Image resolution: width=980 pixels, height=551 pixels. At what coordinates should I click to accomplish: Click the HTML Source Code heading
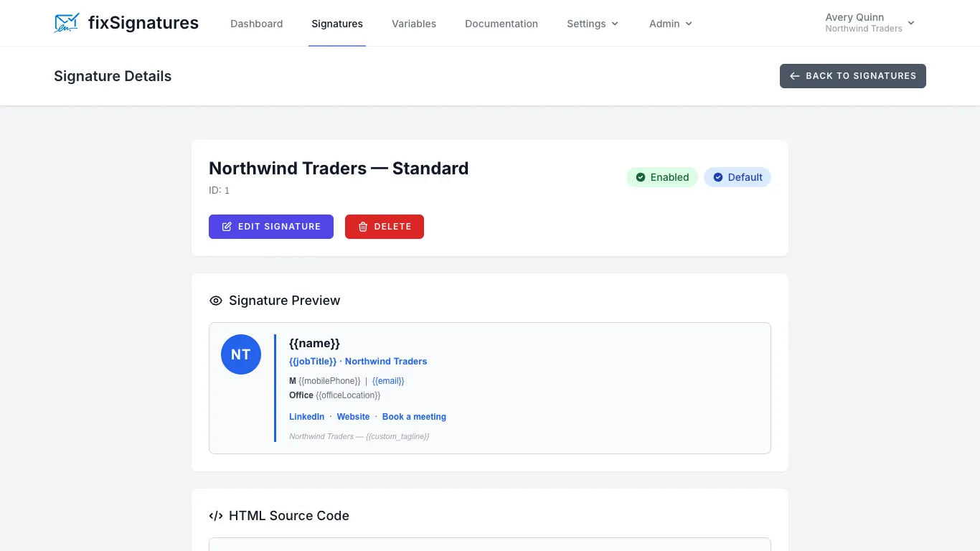(289, 516)
